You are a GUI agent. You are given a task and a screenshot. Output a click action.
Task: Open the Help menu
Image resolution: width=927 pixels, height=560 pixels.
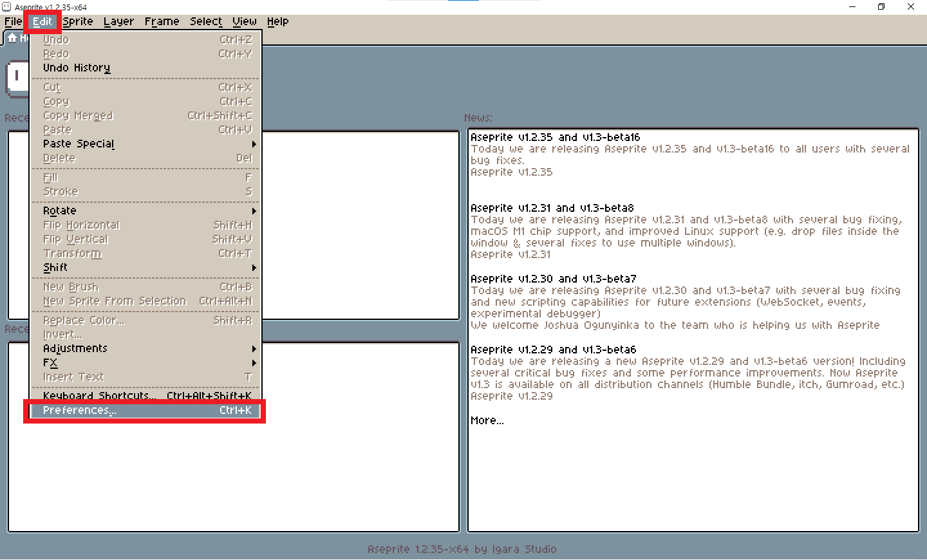[277, 21]
